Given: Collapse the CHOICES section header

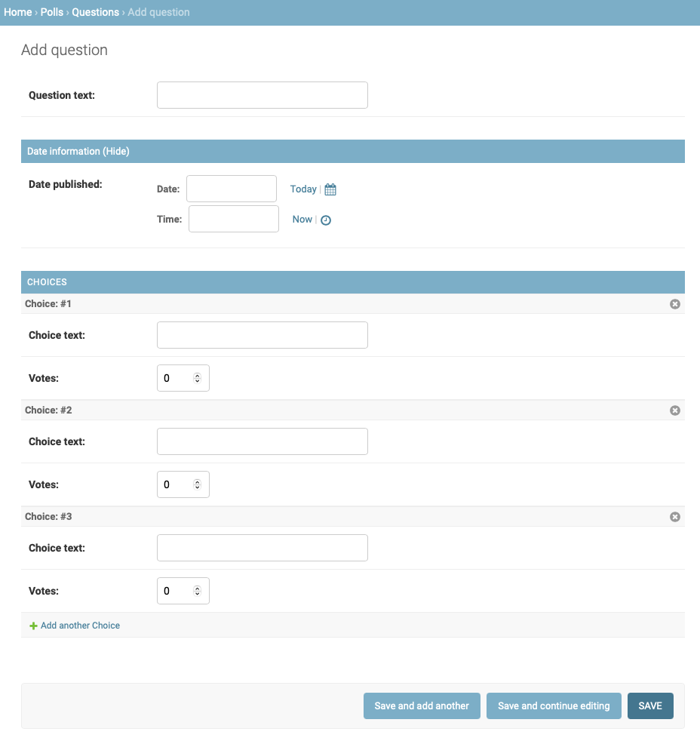Looking at the screenshot, I should point(47,281).
